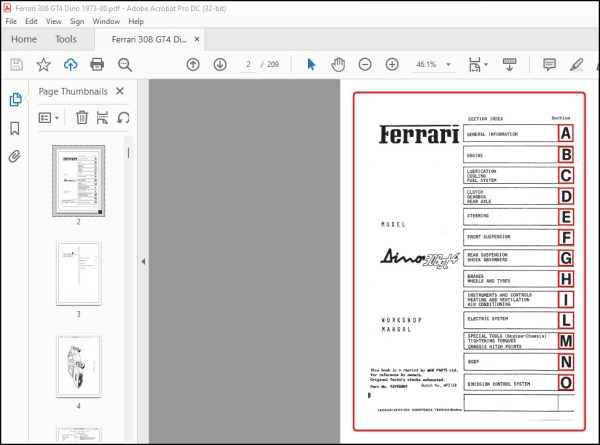Click section H Brakes Wheels link
600x445 pixels.
click(518, 279)
